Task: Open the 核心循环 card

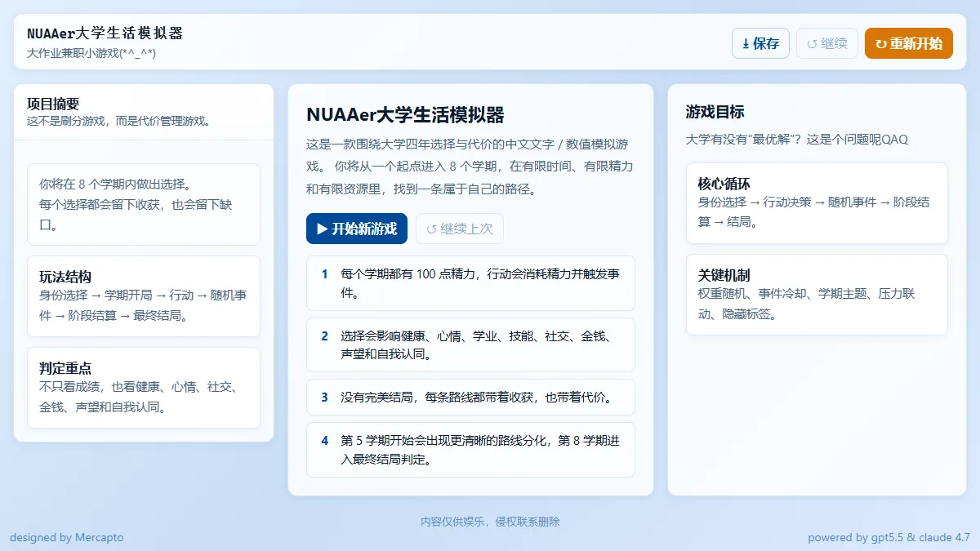Action: [x=817, y=203]
